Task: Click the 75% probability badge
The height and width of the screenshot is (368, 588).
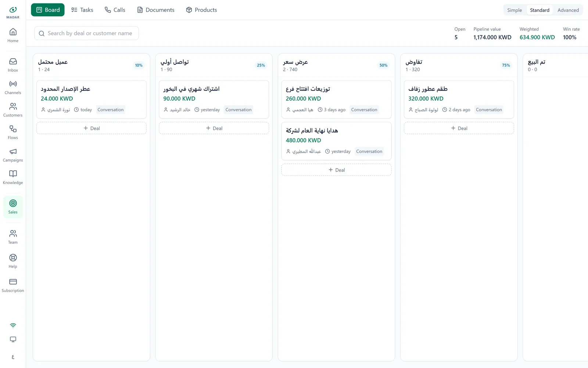Action: point(506,65)
